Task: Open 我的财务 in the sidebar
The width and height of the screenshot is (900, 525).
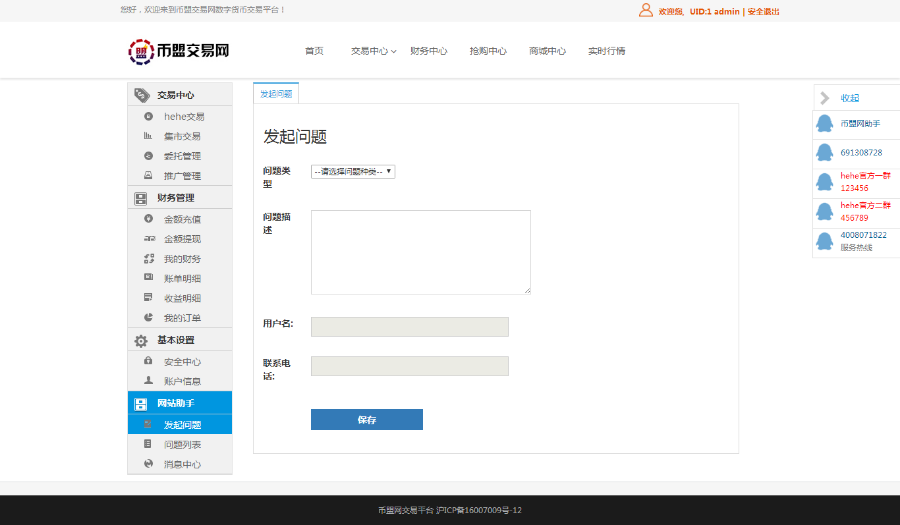Action: point(182,259)
